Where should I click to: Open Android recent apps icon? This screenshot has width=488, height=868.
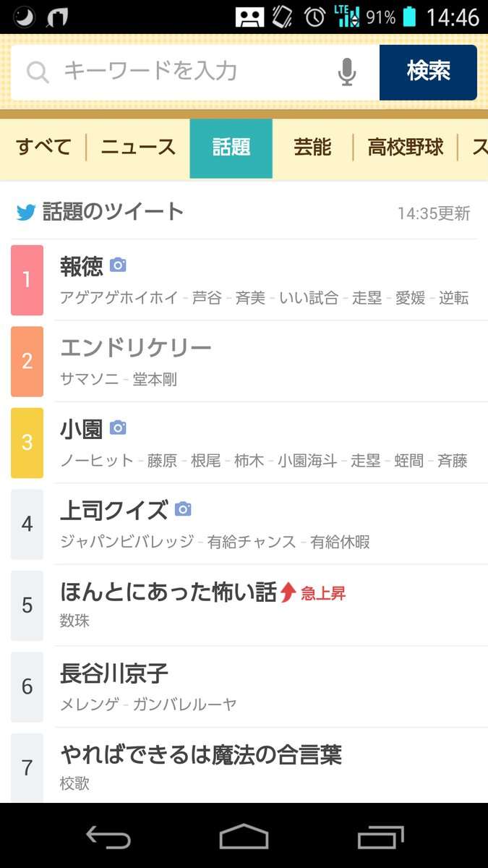pyautogui.click(x=380, y=837)
